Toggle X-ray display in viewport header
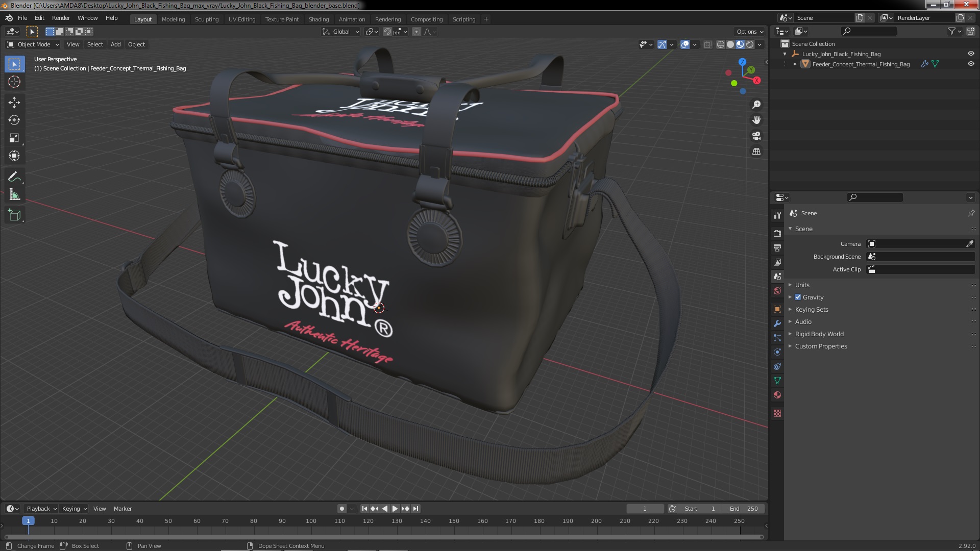980x551 pixels. tap(707, 44)
